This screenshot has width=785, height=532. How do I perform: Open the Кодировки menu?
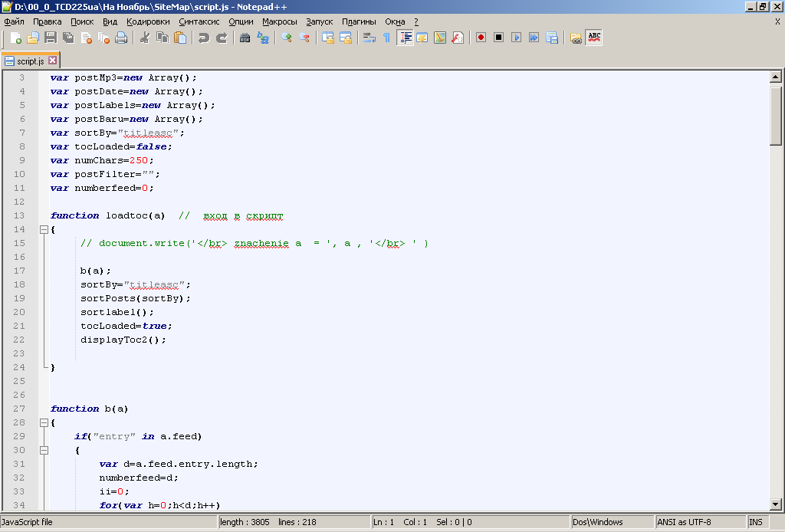tap(148, 21)
